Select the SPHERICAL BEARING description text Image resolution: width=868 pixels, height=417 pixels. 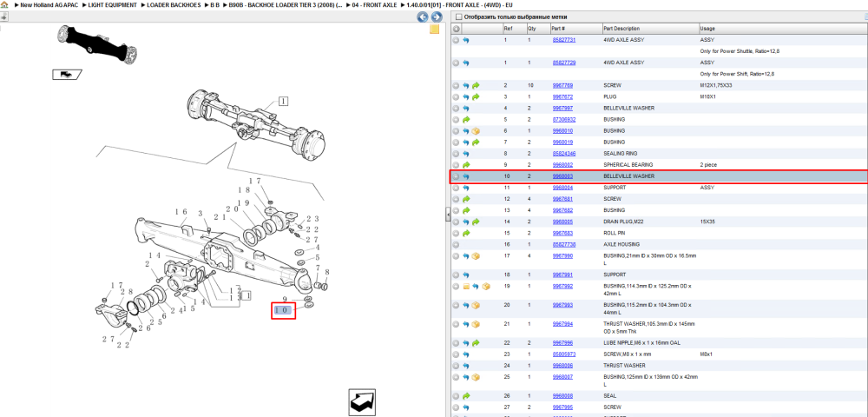628,165
